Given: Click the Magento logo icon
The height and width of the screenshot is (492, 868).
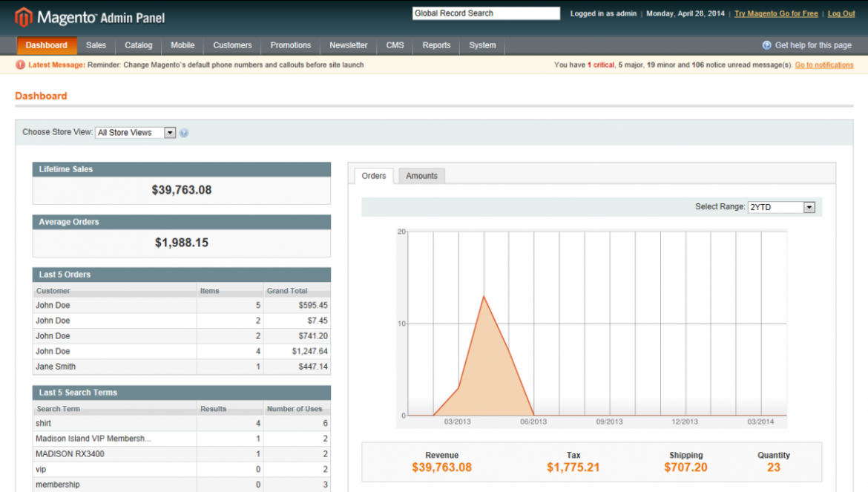Looking at the screenshot, I should tap(23, 16).
